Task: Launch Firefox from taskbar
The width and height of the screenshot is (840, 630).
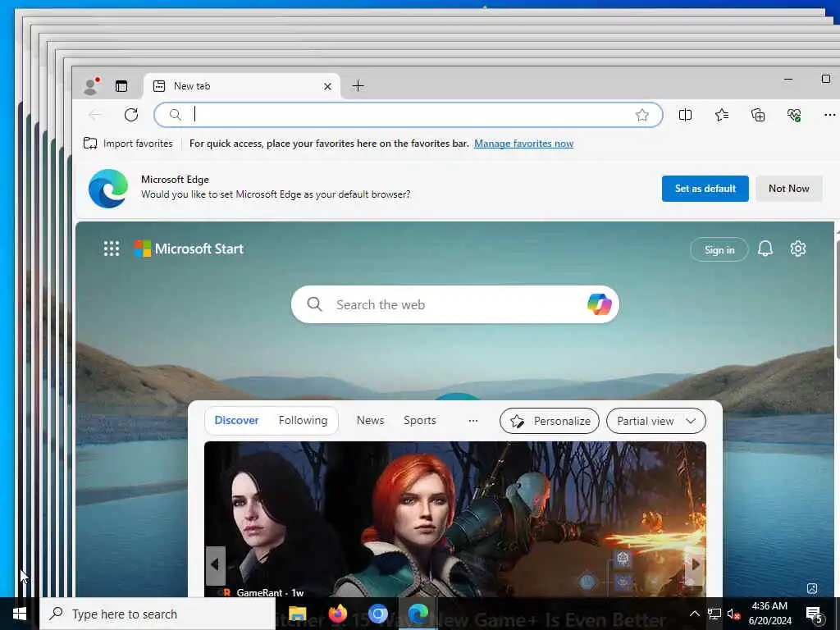Action: point(337,614)
